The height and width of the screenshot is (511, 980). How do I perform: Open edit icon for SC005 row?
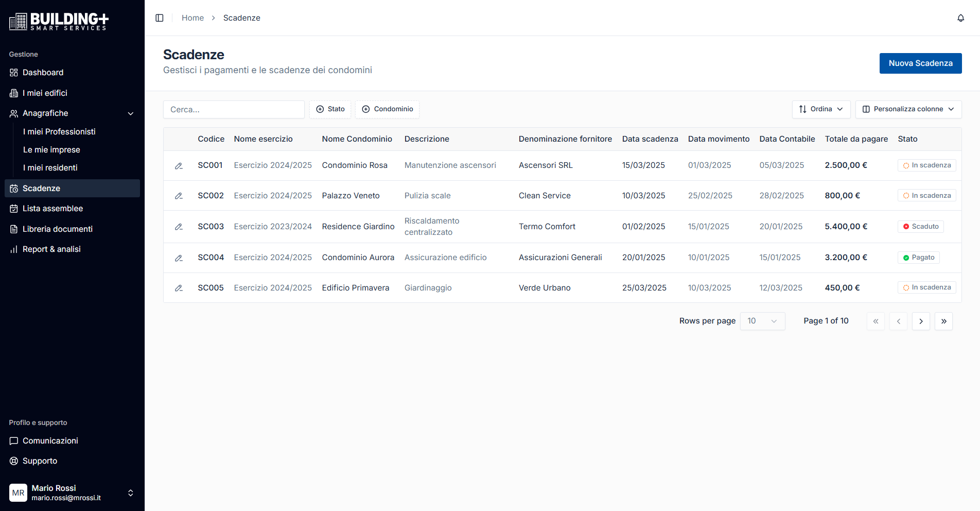(179, 288)
